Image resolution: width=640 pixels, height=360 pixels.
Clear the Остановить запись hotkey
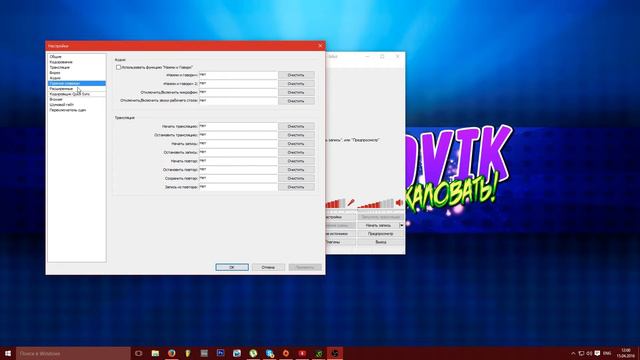[x=296, y=152]
